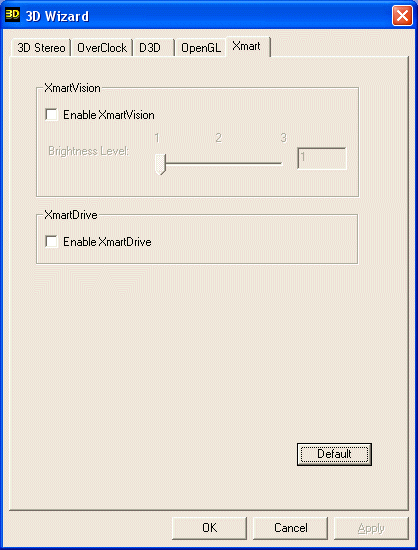Tick the Enable XmartVision checkbox

tap(52, 115)
